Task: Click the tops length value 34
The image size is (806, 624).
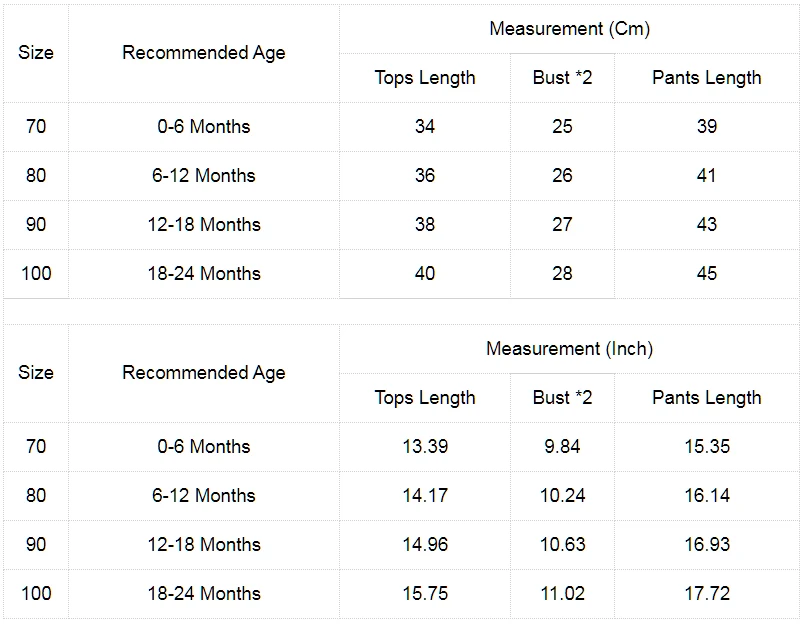Action: coord(425,126)
